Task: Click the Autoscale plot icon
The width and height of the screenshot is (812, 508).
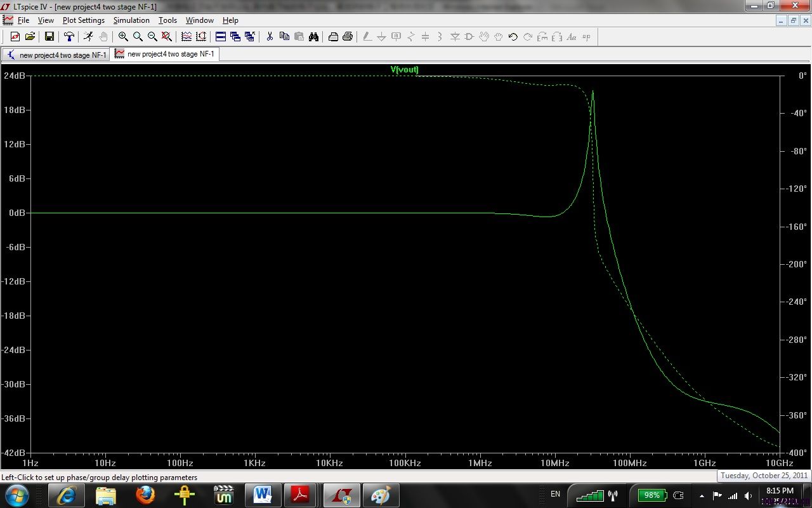Action: point(201,37)
